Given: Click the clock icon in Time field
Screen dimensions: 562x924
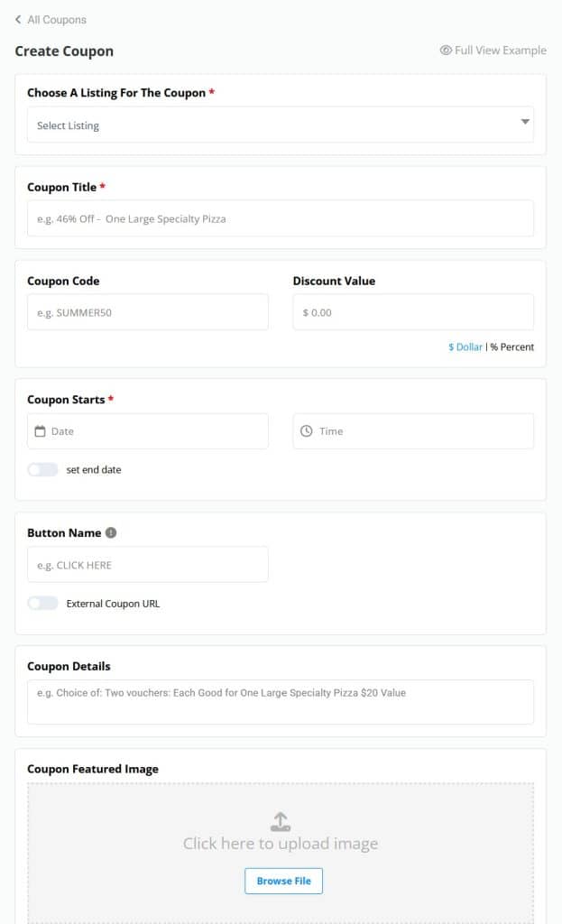Looking at the screenshot, I should click(307, 431).
